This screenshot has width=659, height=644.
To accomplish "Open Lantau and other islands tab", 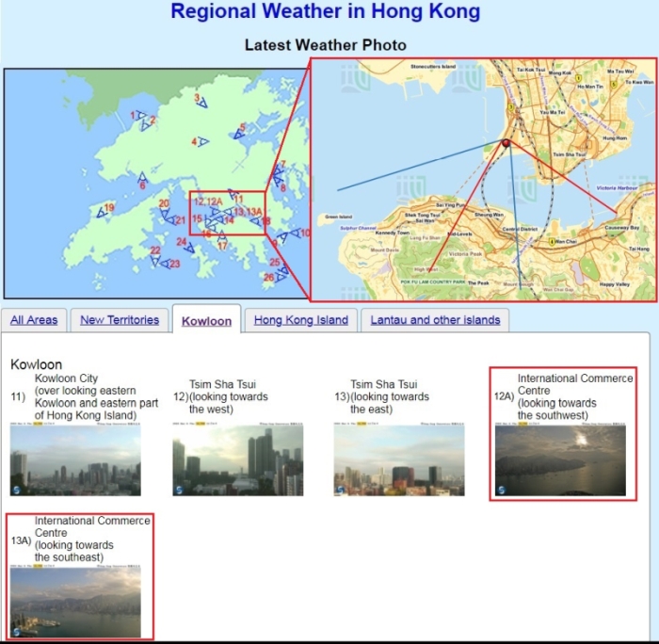I will (435, 320).
